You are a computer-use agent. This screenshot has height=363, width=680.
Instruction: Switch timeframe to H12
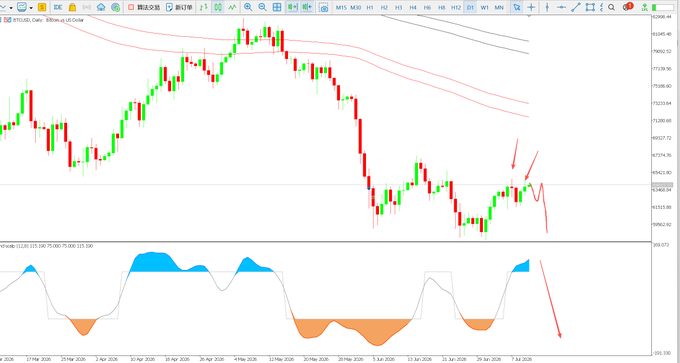pyautogui.click(x=456, y=7)
